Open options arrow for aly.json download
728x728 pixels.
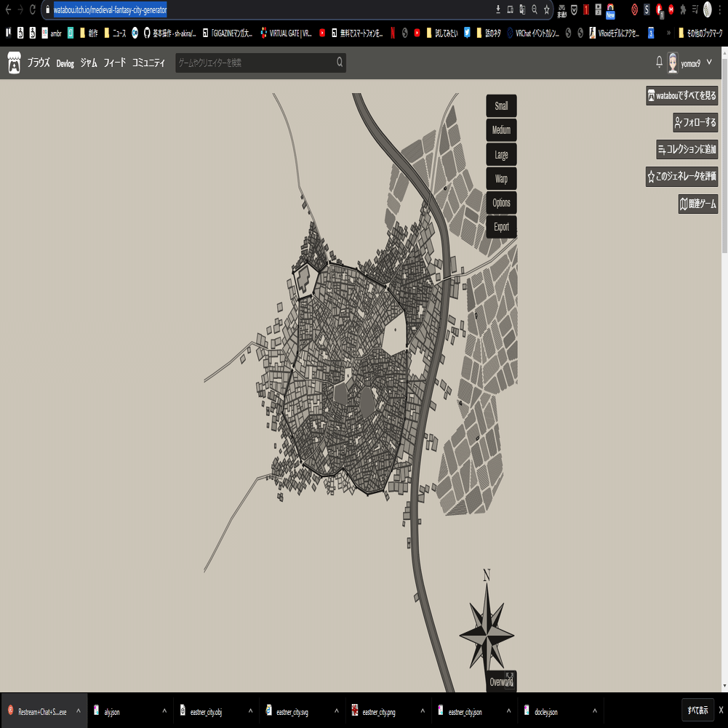164,711
